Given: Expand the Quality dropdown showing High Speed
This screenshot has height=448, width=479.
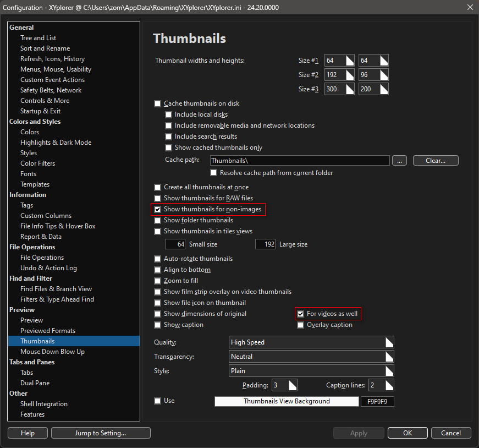Looking at the screenshot, I should coord(389,342).
